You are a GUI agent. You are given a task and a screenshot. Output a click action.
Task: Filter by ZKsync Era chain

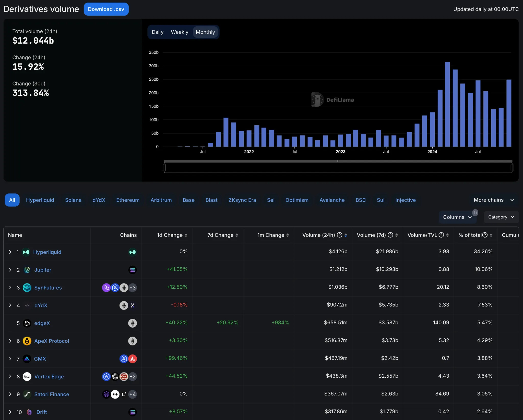point(242,200)
